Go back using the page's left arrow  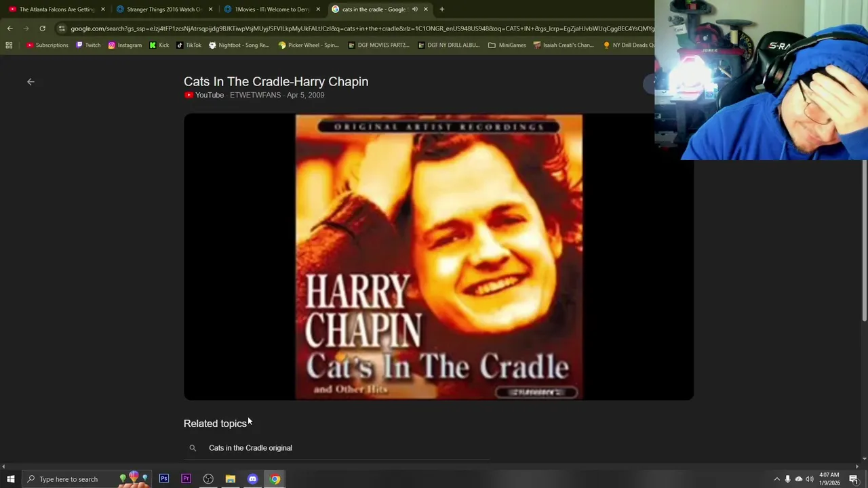click(31, 81)
